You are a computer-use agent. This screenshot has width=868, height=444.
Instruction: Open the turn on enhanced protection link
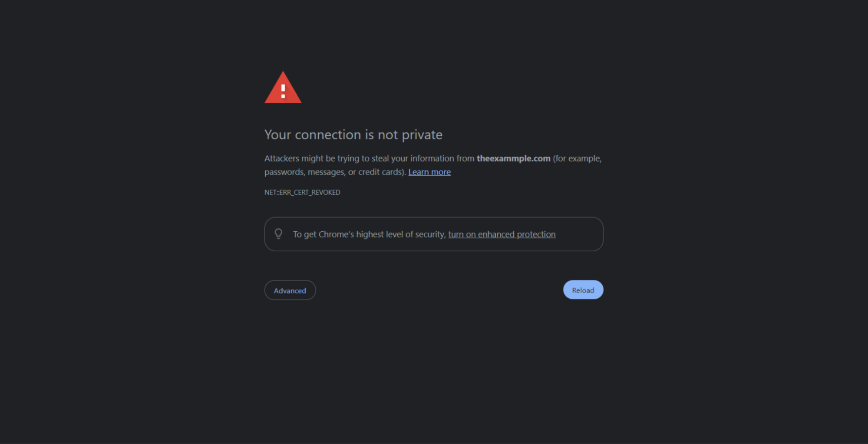[502, 234]
